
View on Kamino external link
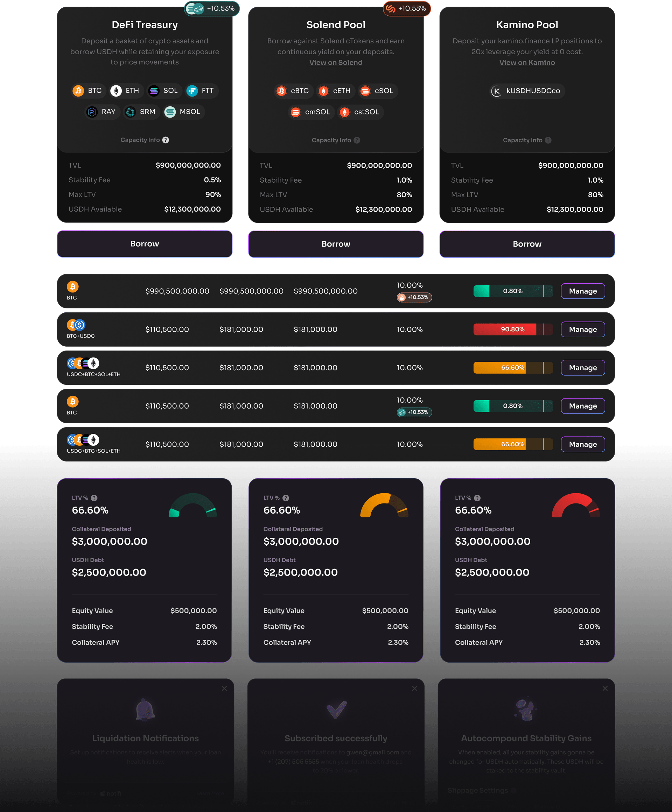(527, 62)
